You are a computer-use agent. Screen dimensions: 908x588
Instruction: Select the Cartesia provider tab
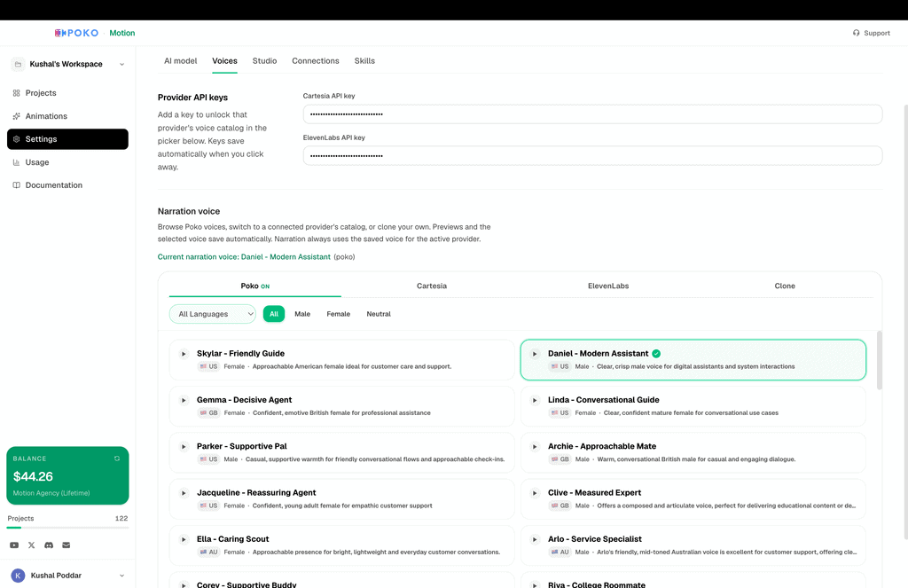point(432,286)
